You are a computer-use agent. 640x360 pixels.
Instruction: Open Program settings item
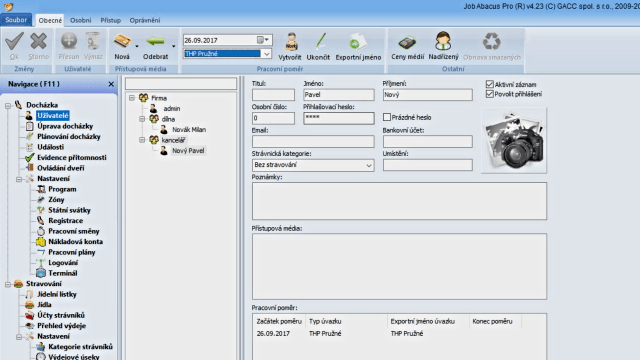tap(62, 189)
